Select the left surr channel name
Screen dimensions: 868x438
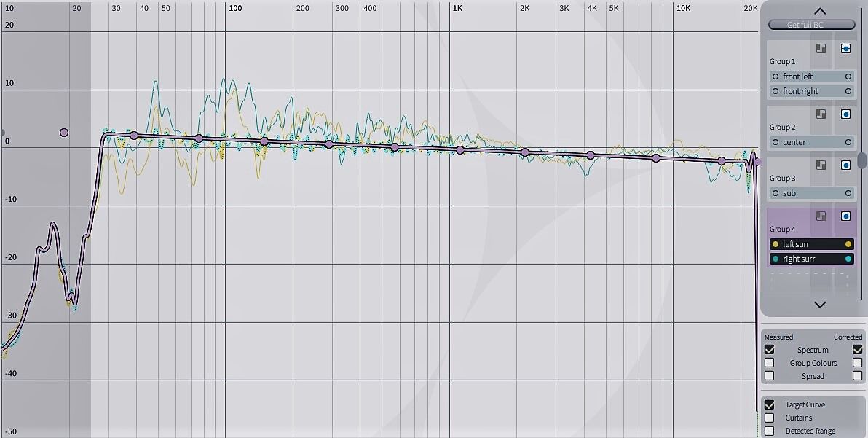coord(796,244)
